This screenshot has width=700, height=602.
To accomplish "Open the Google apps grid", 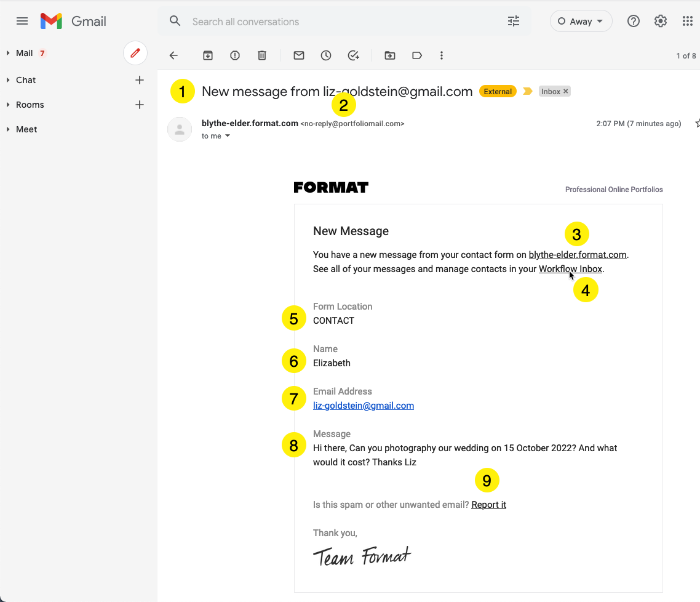I will point(688,21).
